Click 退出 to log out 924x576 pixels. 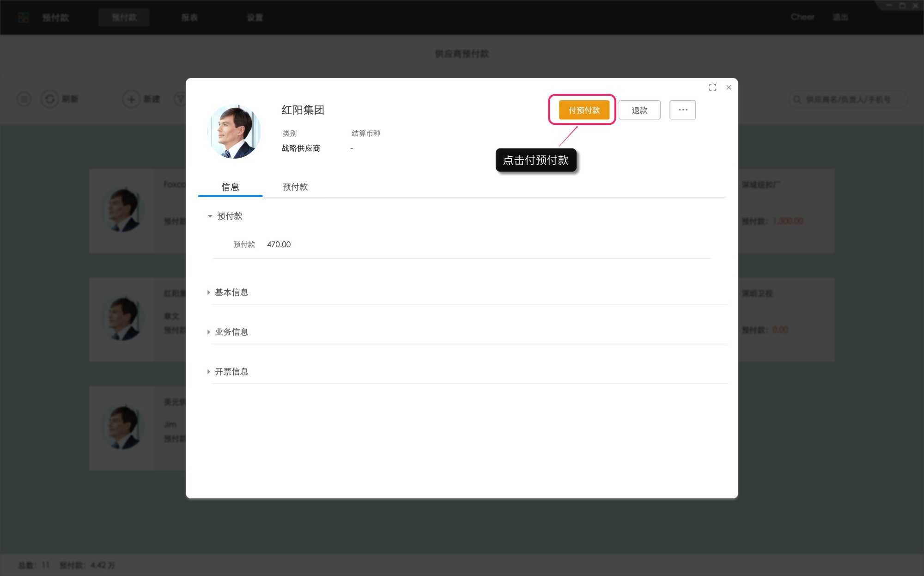pyautogui.click(x=841, y=17)
